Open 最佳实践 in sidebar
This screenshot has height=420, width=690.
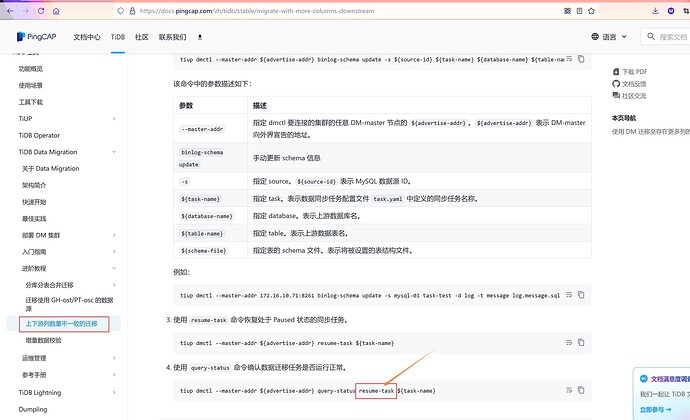pyautogui.click(x=34, y=218)
